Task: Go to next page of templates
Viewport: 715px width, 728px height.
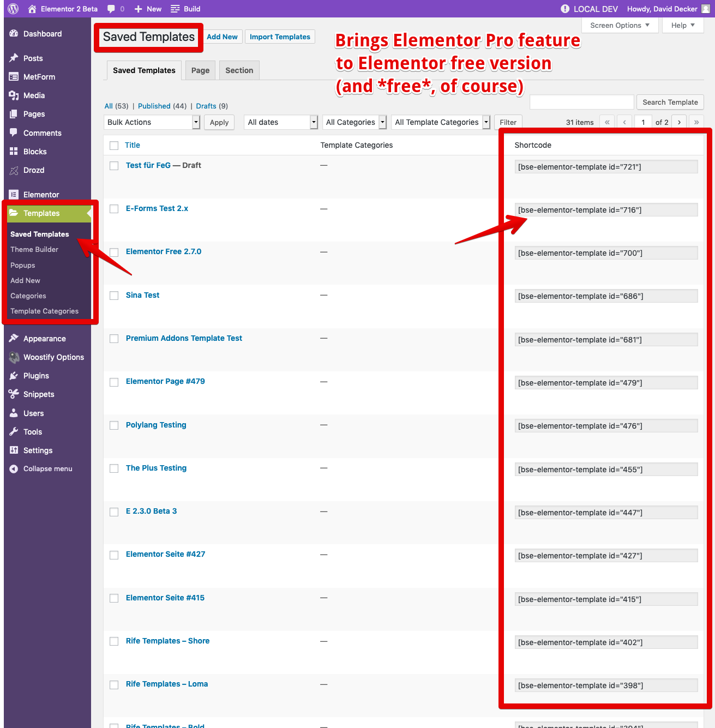Action: (679, 122)
